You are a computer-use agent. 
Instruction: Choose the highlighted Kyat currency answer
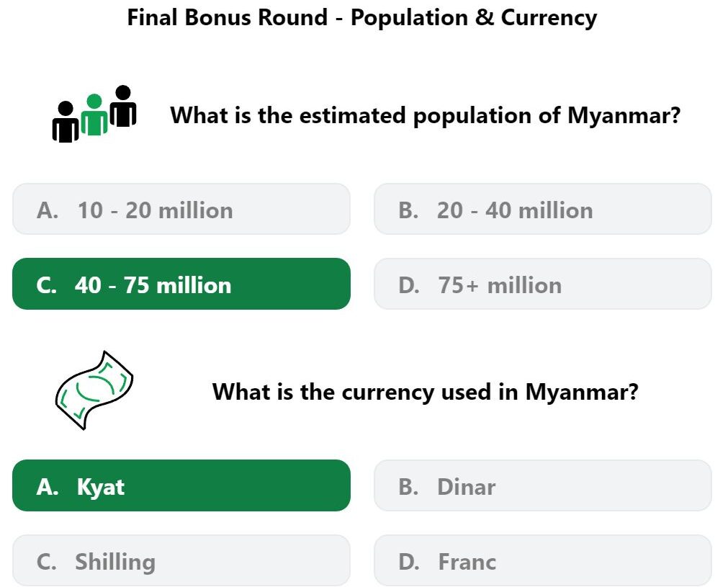(x=181, y=485)
